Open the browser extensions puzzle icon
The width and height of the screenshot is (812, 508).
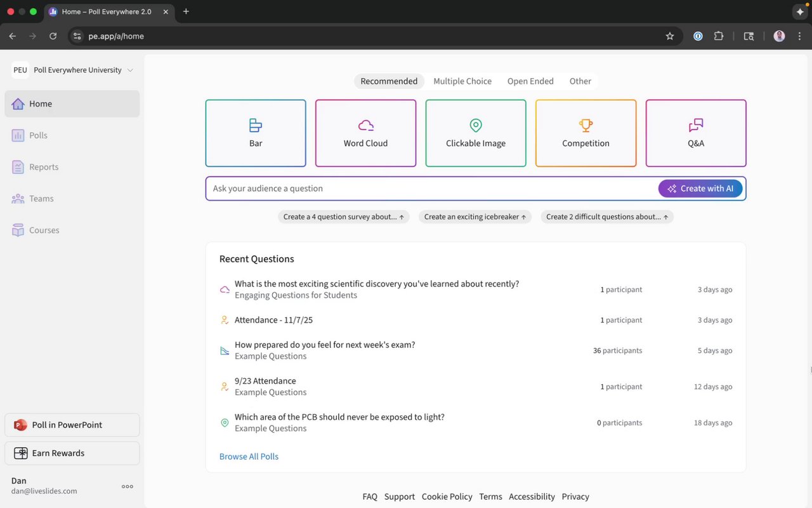(719, 36)
